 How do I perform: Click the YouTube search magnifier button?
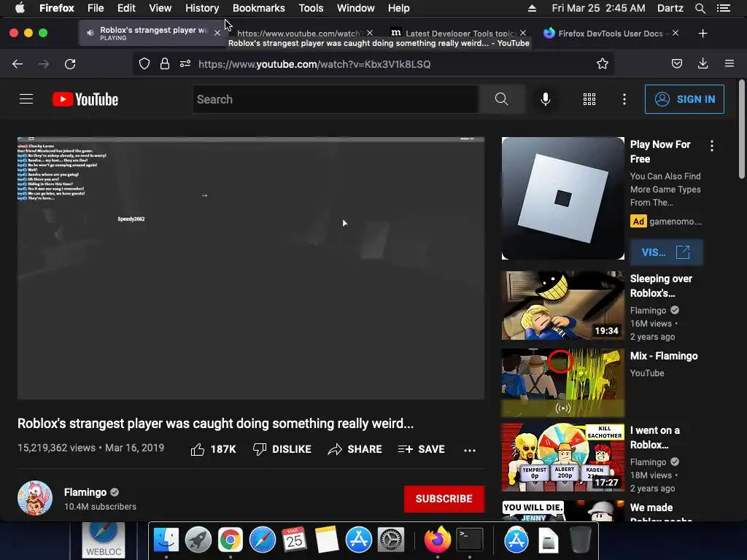pos(502,99)
